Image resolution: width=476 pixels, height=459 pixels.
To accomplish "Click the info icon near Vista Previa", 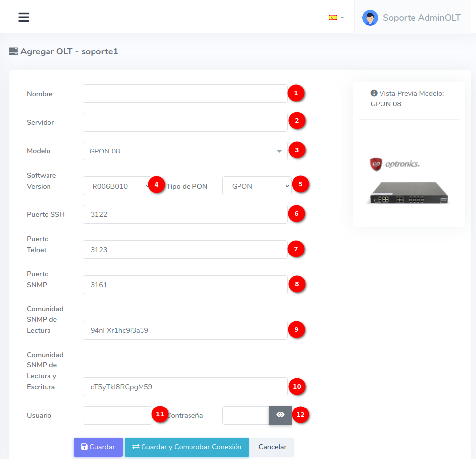I will coord(374,93).
